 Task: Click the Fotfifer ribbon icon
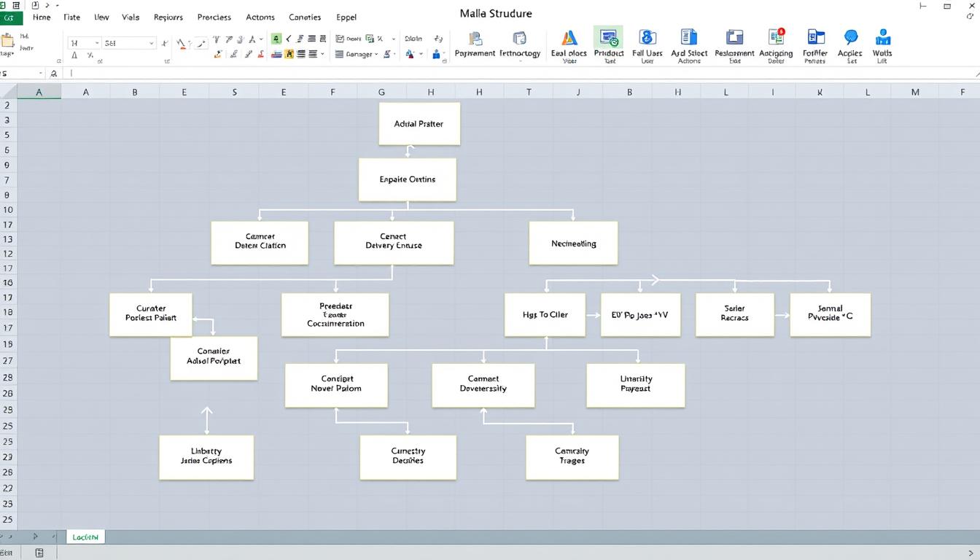(x=815, y=38)
